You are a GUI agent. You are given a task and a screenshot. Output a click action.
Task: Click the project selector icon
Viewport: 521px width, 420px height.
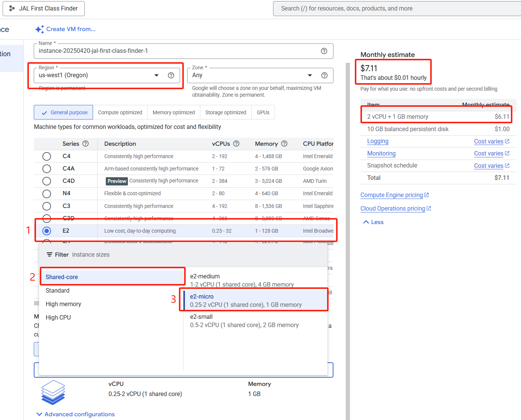click(x=12, y=8)
